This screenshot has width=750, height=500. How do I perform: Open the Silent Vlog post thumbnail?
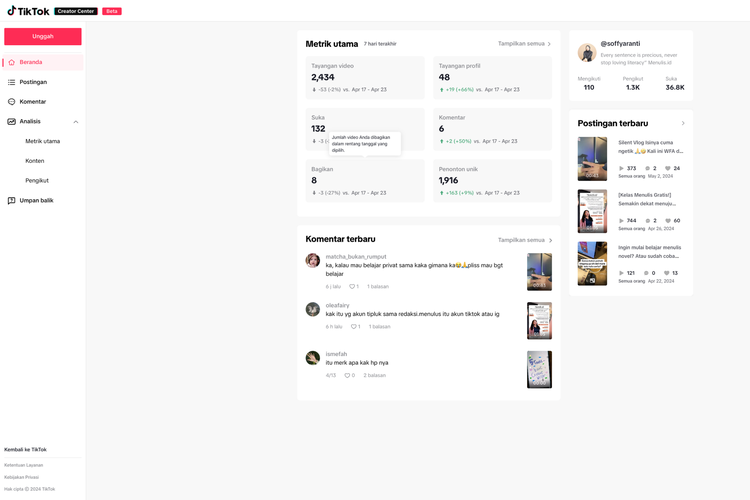point(592,158)
